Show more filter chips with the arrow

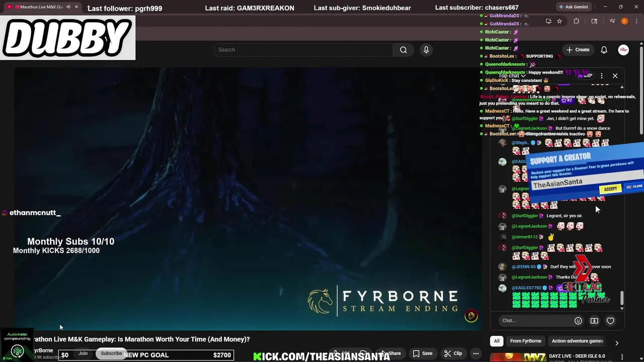coord(616,343)
